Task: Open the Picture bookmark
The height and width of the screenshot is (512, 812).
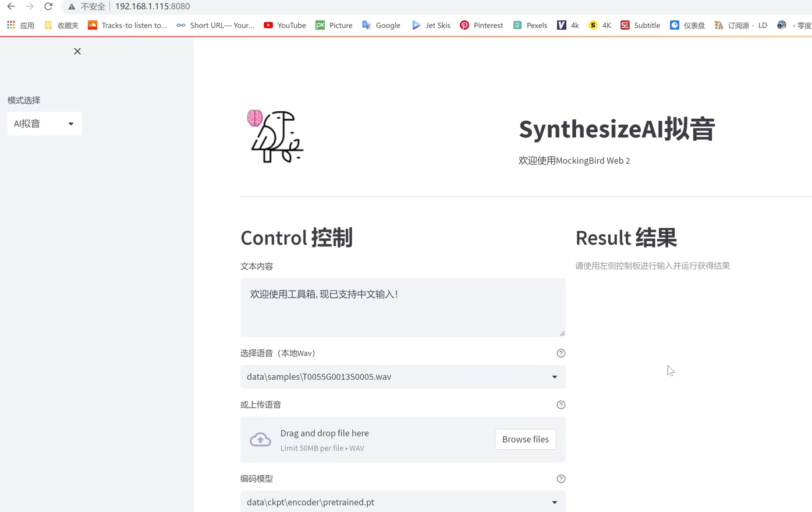Action: (334, 25)
